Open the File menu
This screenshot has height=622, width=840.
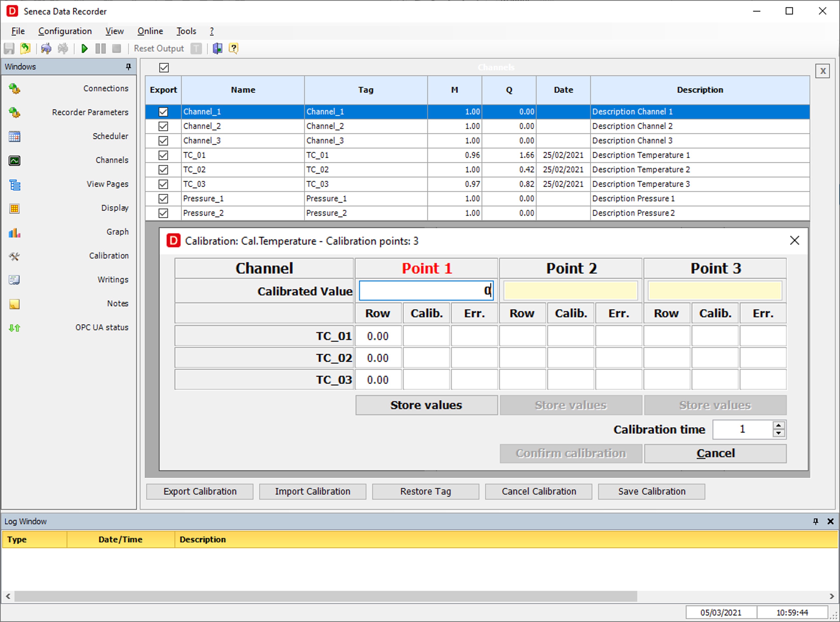pyautogui.click(x=18, y=31)
